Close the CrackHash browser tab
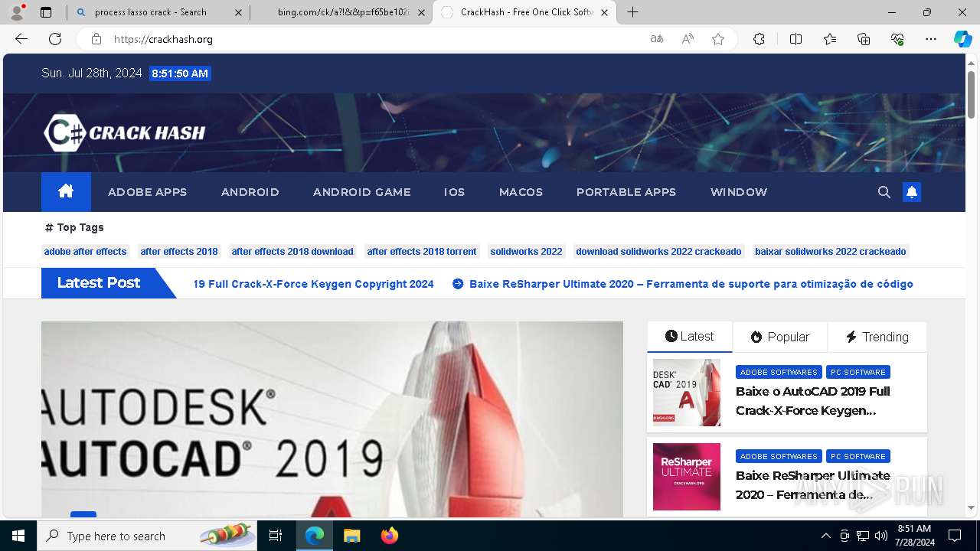 (604, 12)
